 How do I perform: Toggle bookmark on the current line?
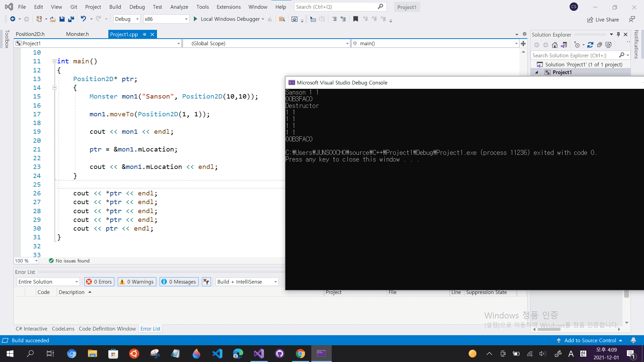pos(356,19)
